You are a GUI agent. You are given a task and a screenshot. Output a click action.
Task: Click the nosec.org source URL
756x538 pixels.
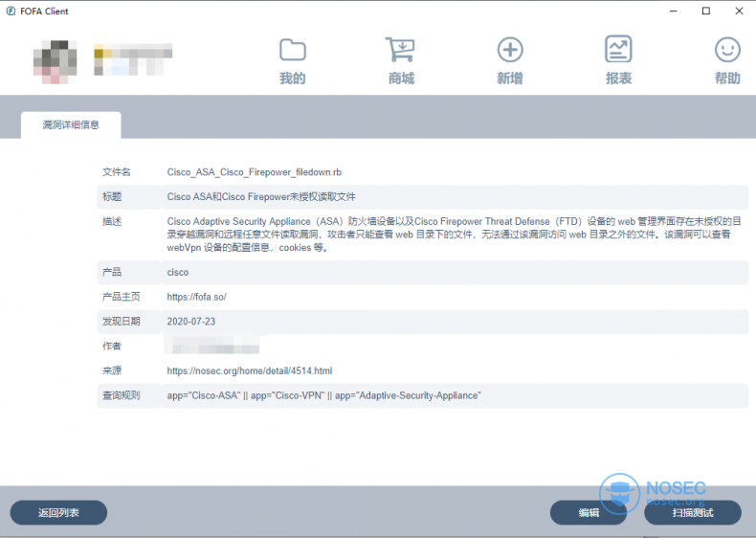click(249, 370)
